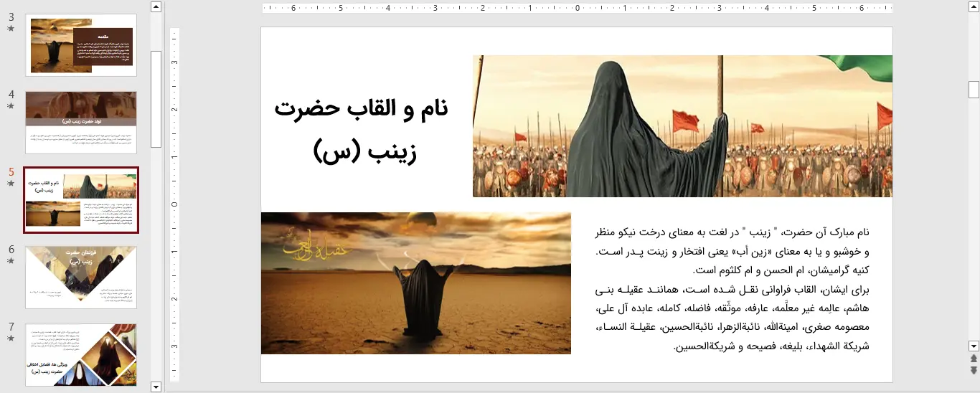Click the thumbnail panel scrollbar thumb
The image size is (980, 393).
pos(156,99)
